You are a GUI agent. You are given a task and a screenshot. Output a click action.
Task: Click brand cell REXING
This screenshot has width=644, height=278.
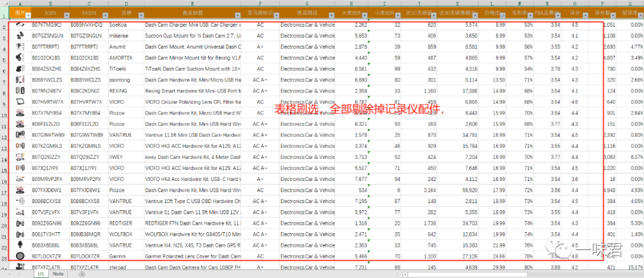(x=126, y=90)
